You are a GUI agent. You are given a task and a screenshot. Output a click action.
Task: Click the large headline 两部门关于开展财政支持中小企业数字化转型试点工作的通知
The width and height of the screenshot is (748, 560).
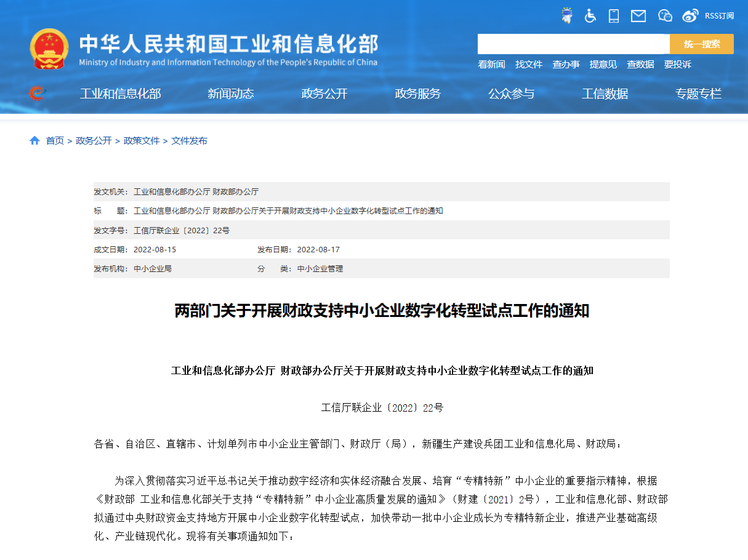[382, 311]
